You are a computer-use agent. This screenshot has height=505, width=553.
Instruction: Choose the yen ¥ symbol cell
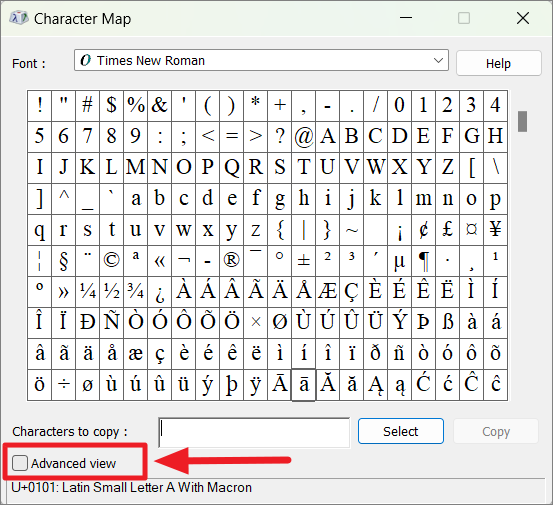point(495,230)
